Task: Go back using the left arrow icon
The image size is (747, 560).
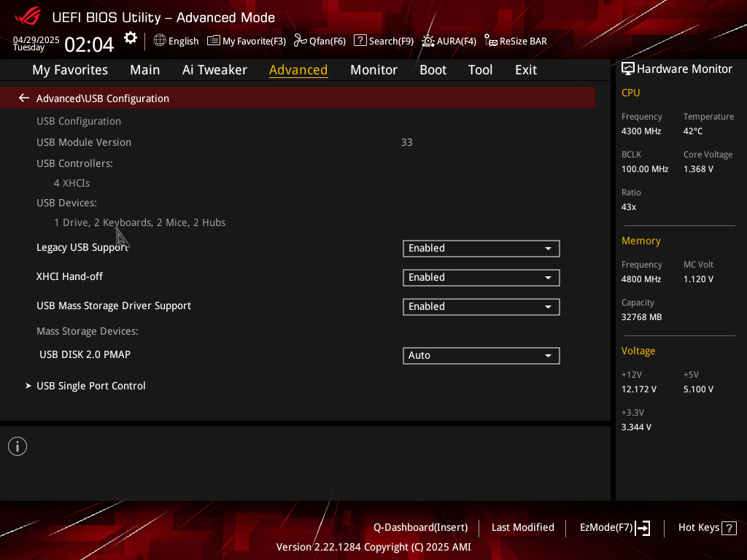Action: pos(24,98)
